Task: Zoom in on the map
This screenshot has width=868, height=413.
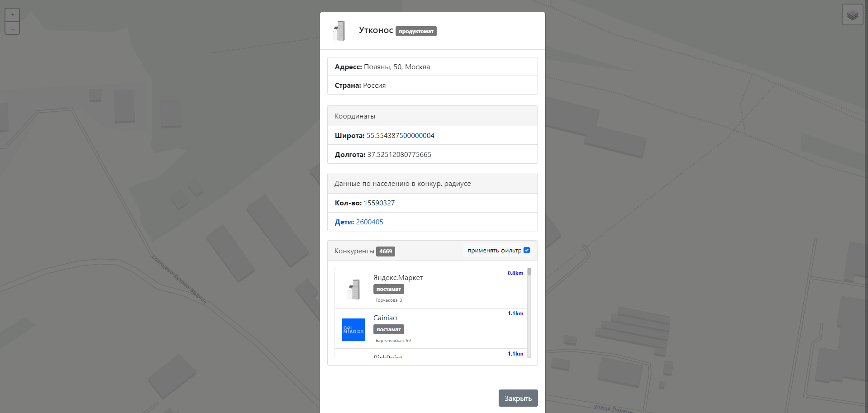Action: click(x=12, y=14)
